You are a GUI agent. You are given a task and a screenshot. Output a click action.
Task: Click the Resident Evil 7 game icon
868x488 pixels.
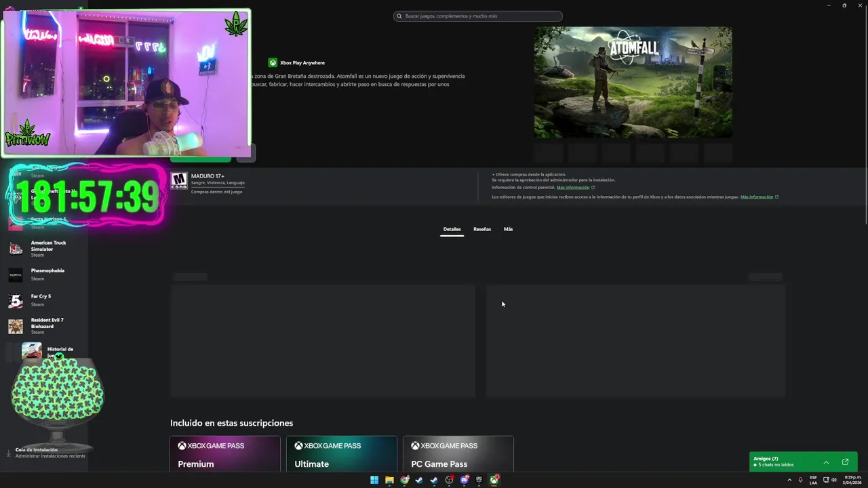click(x=16, y=327)
